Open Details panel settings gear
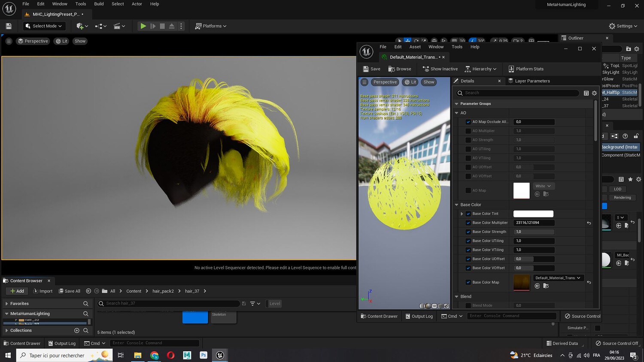 click(x=594, y=93)
